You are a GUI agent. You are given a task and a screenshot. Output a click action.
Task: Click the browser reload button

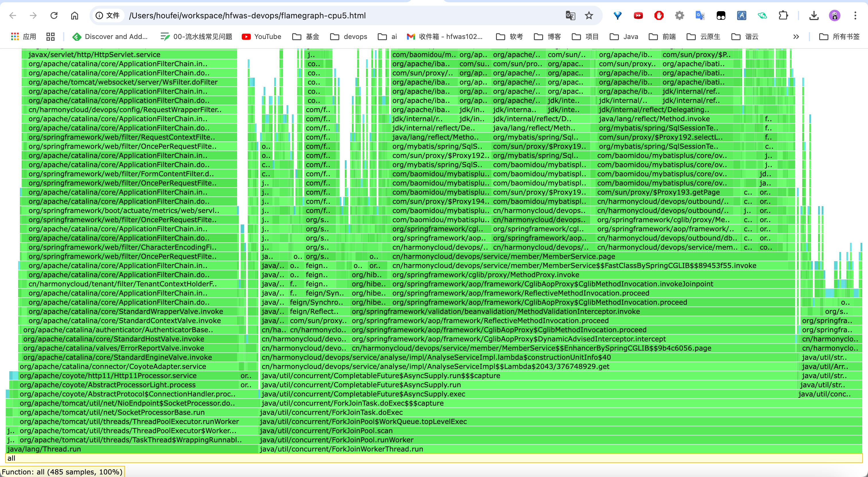[x=54, y=15]
